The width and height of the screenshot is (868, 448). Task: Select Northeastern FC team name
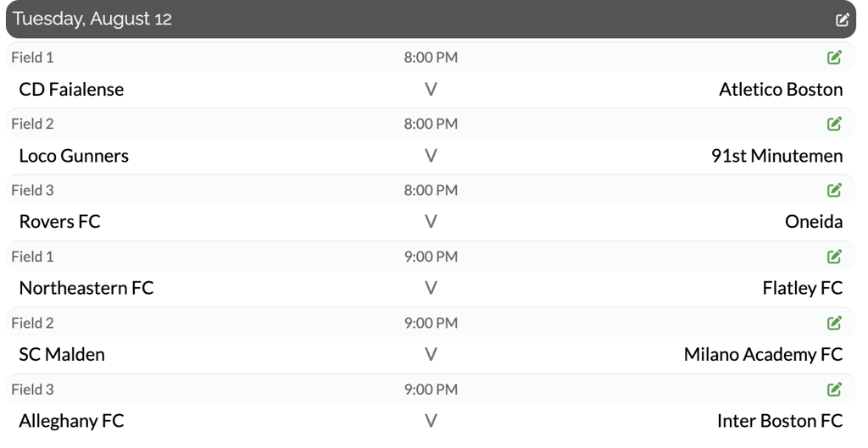(x=86, y=288)
